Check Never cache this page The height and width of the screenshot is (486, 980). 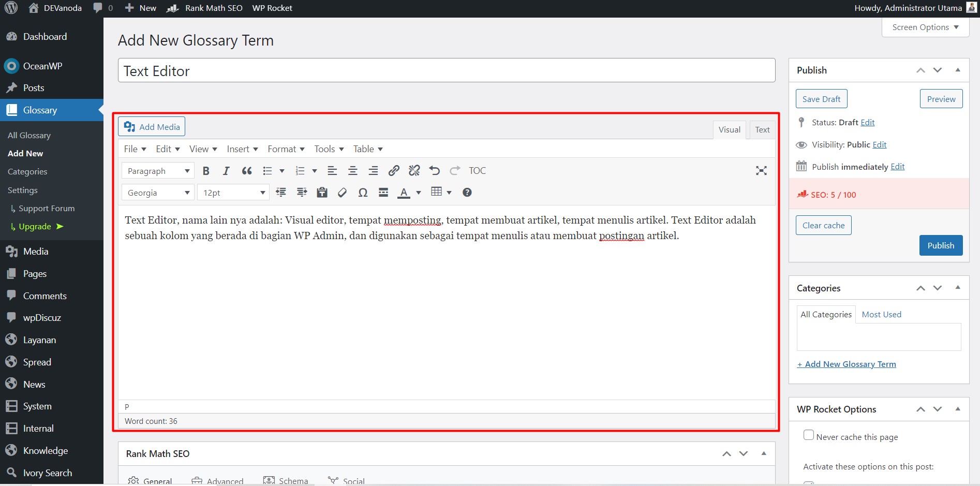pyautogui.click(x=809, y=435)
